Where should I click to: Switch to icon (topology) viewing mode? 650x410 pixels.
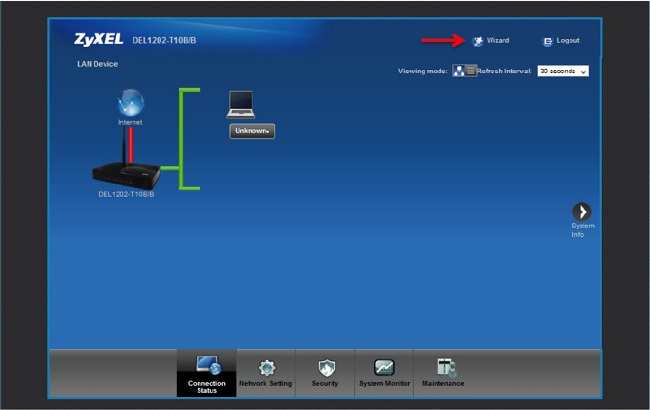pos(458,71)
